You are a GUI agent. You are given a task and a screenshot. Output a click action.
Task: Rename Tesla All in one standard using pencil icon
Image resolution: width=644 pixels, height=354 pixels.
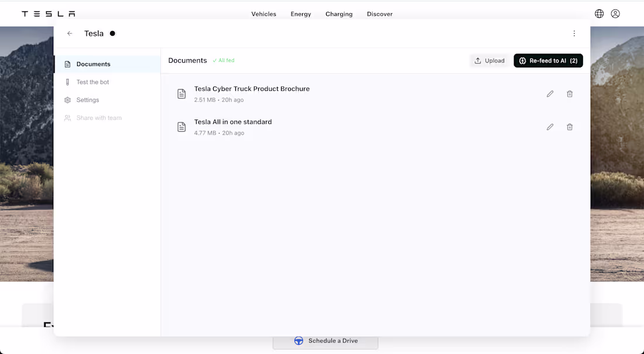[550, 127]
